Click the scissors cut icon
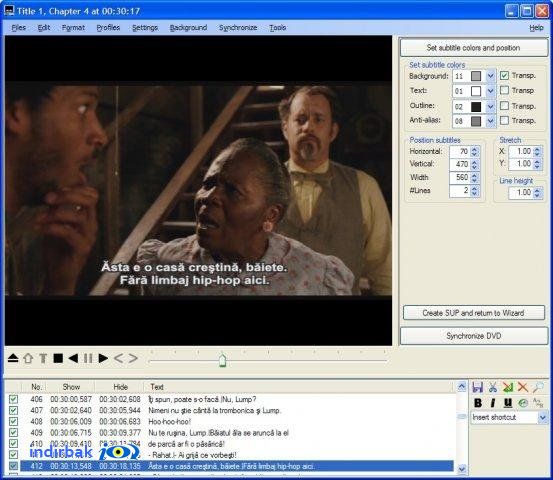The width and height of the screenshot is (553, 480). pyautogui.click(x=493, y=387)
